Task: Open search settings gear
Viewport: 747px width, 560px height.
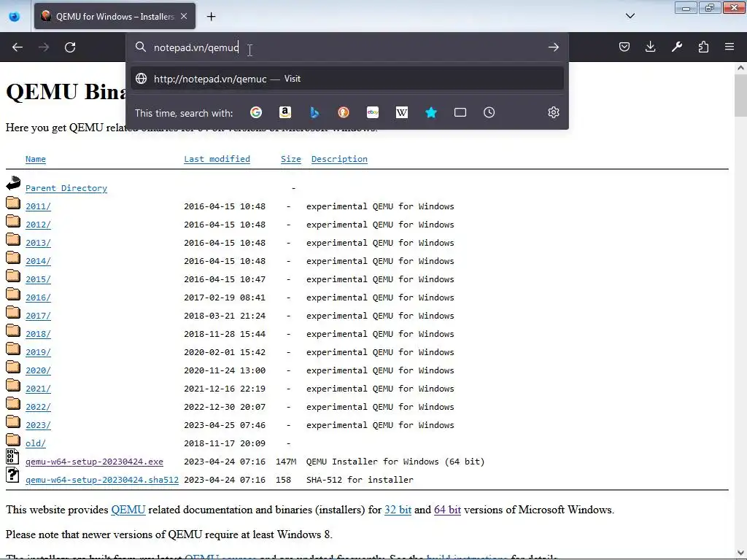Action: point(553,112)
